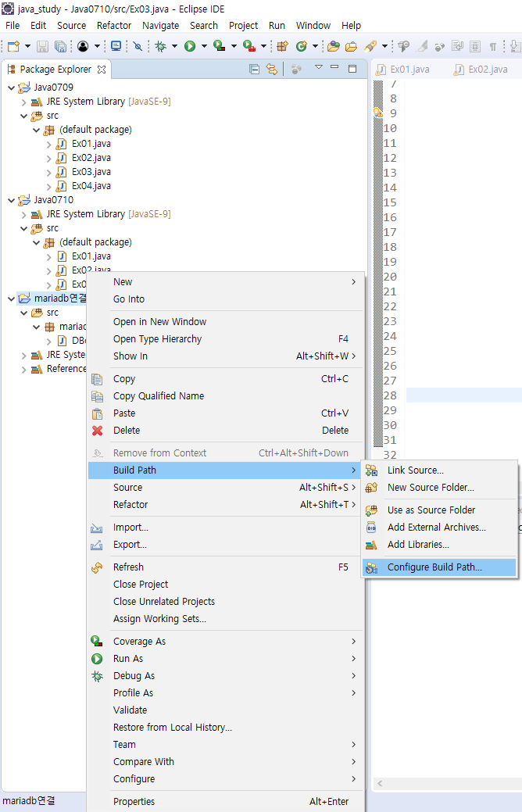Image resolution: width=522 pixels, height=812 pixels.
Task: Expand Ex04.java in Java0709
Action: click(48, 187)
